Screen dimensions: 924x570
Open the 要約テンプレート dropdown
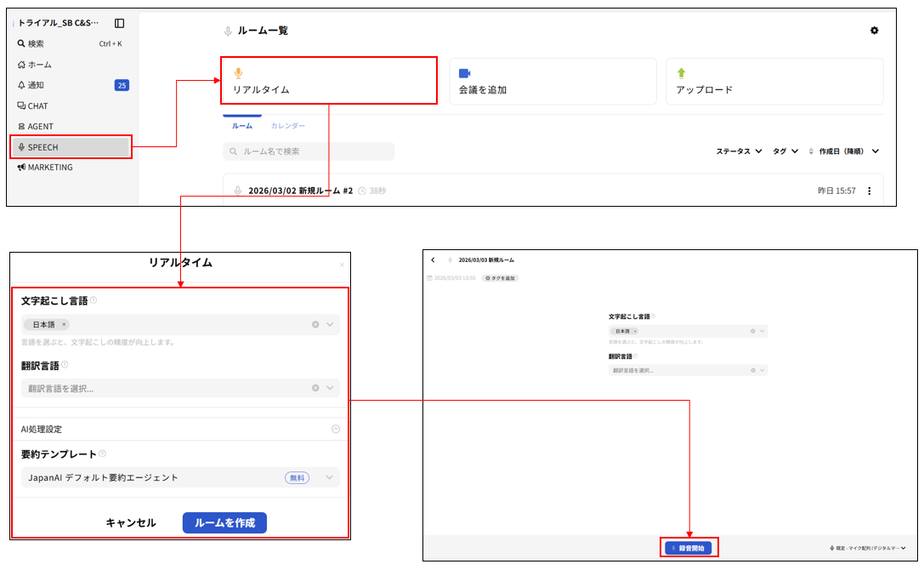click(x=330, y=477)
